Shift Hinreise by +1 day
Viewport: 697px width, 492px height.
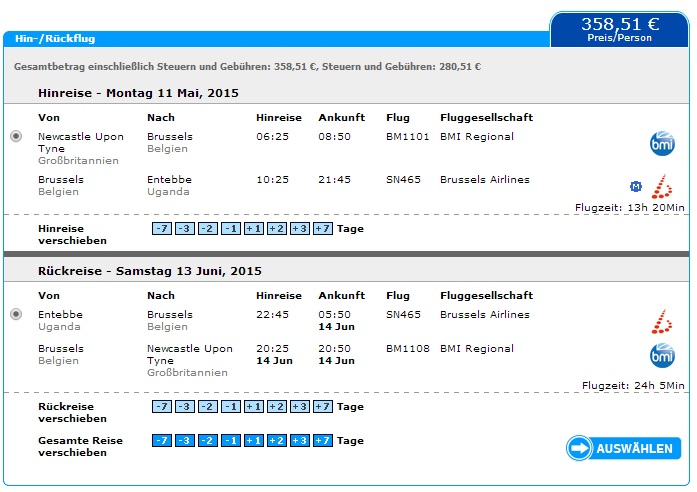coord(254,228)
